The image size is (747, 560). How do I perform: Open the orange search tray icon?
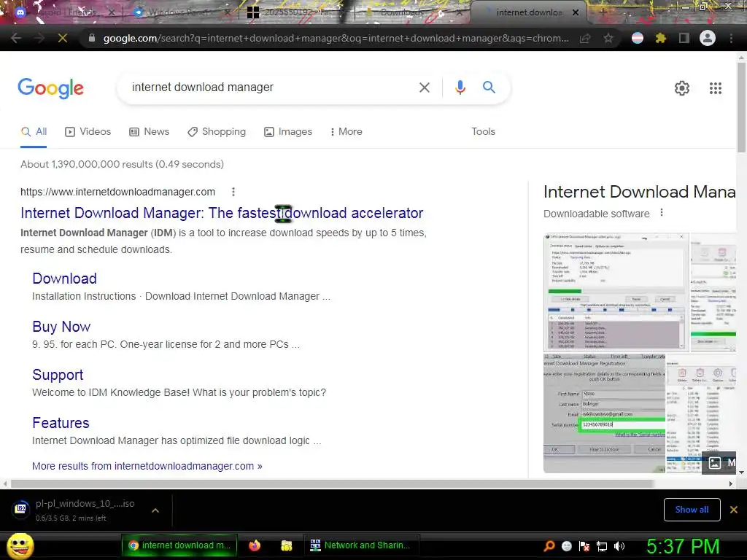click(x=549, y=546)
